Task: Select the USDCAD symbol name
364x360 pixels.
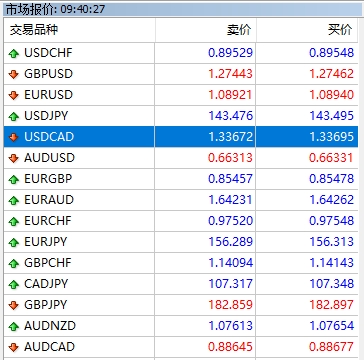Action: point(49,137)
